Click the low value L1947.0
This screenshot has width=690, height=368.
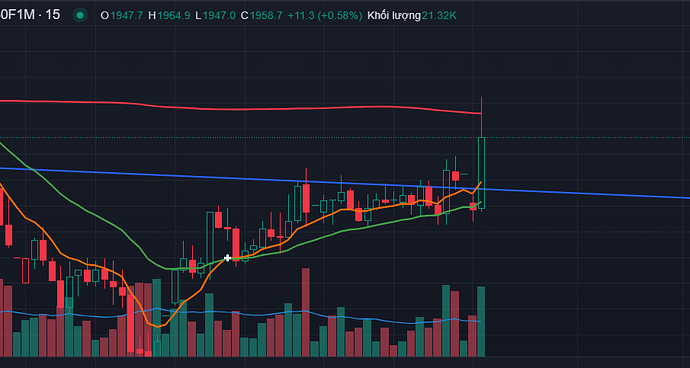216,16
